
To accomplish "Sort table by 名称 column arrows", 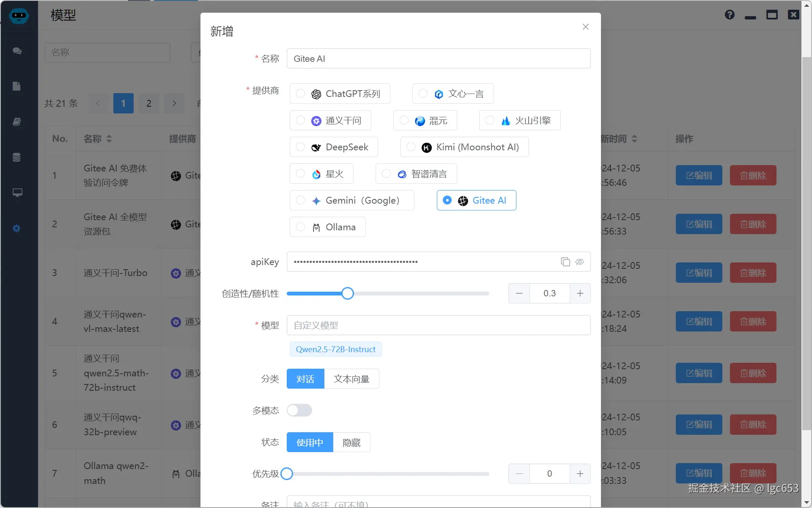I will 109,139.
